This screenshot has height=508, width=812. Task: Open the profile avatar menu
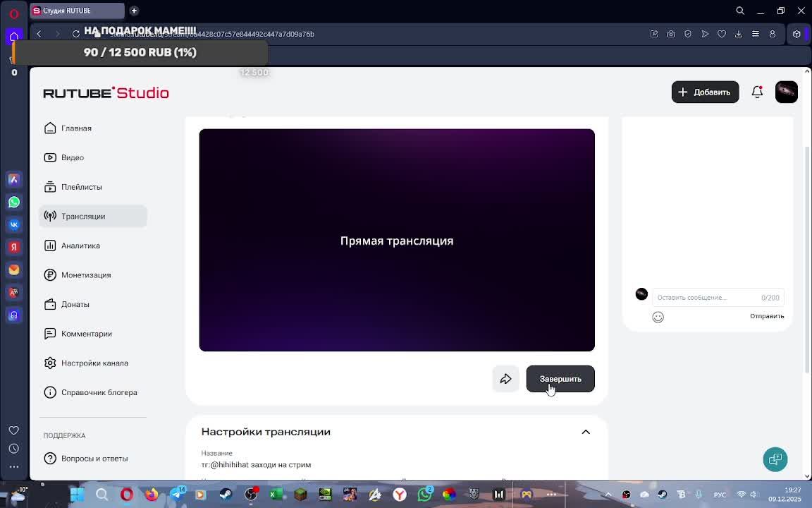(786, 92)
